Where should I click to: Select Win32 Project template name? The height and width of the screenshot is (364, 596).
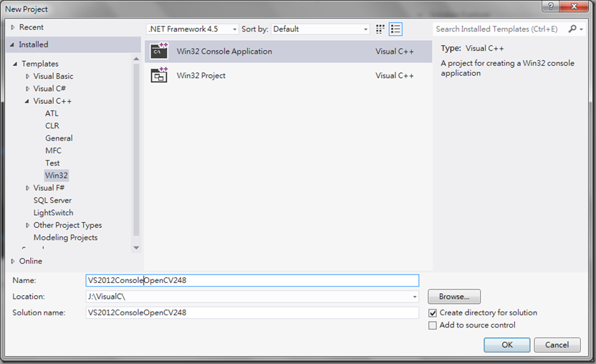[x=201, y=76]
